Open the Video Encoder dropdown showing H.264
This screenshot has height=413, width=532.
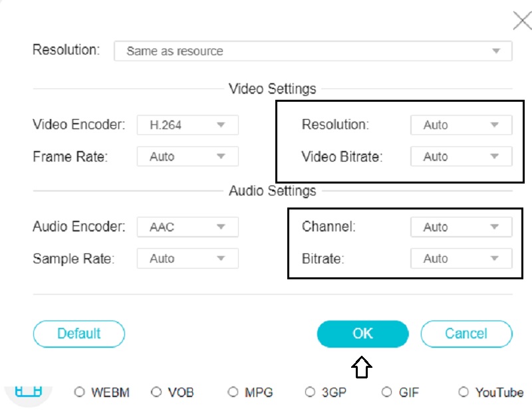pyautogui.click(x=187, y=124)
